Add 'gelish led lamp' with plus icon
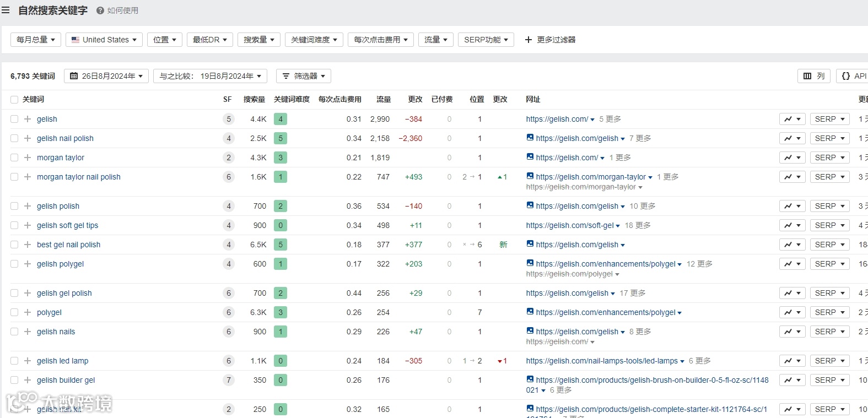This screenshot has height=418, width=868. point(28,361)
